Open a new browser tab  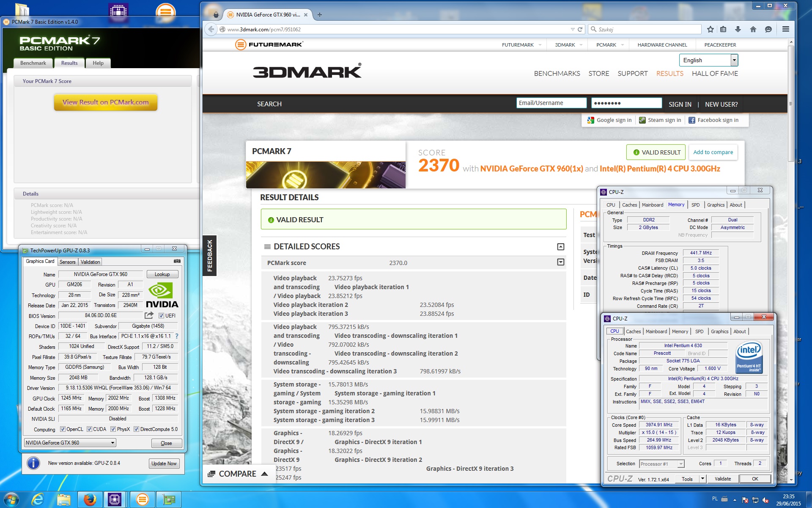[x=320, y=15]
